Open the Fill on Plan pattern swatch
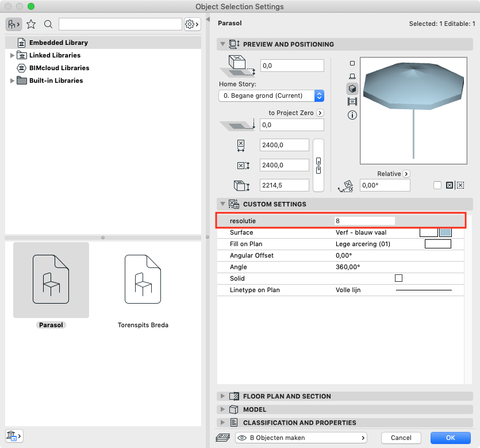Viewport: 480px width, 448px height. (438, 244)
